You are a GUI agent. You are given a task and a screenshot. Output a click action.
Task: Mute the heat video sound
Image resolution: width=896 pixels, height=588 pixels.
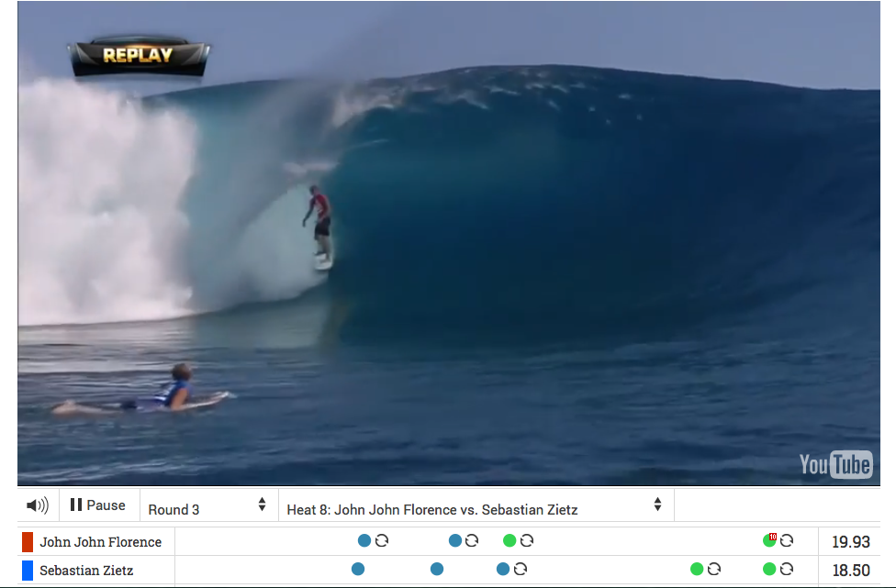coord(38,505)
